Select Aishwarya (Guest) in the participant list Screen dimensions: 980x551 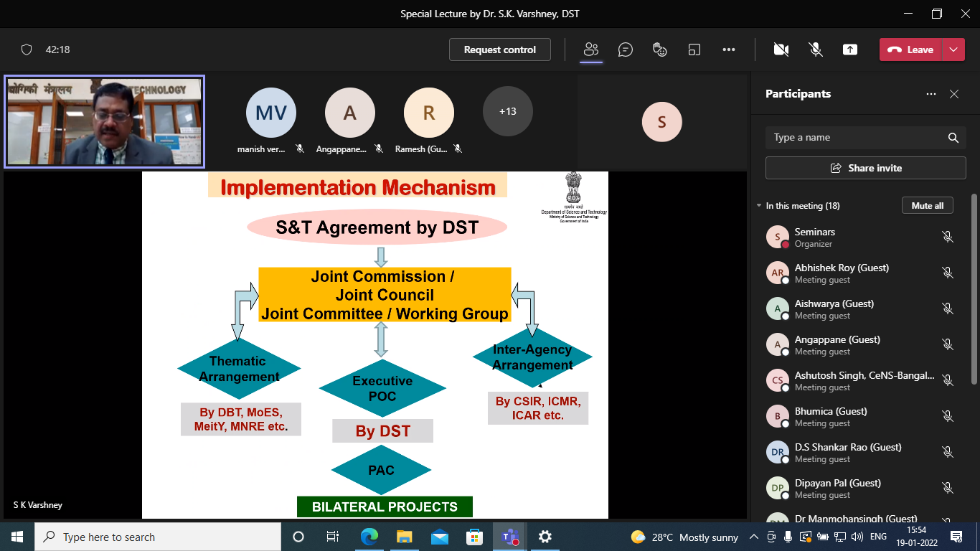[x=861, y=309]
